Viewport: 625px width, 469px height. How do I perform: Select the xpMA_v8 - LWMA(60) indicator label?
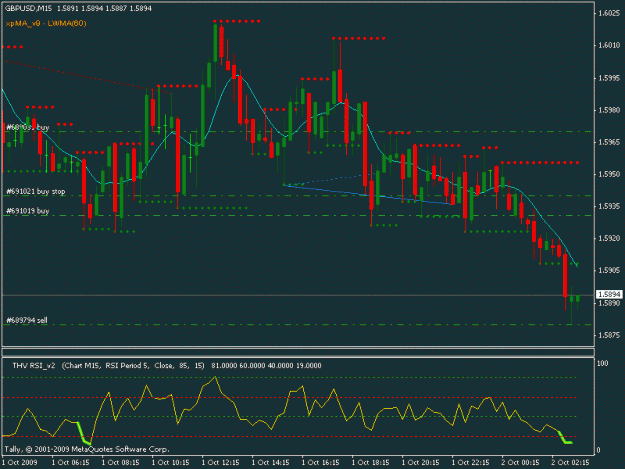(46, 23)
